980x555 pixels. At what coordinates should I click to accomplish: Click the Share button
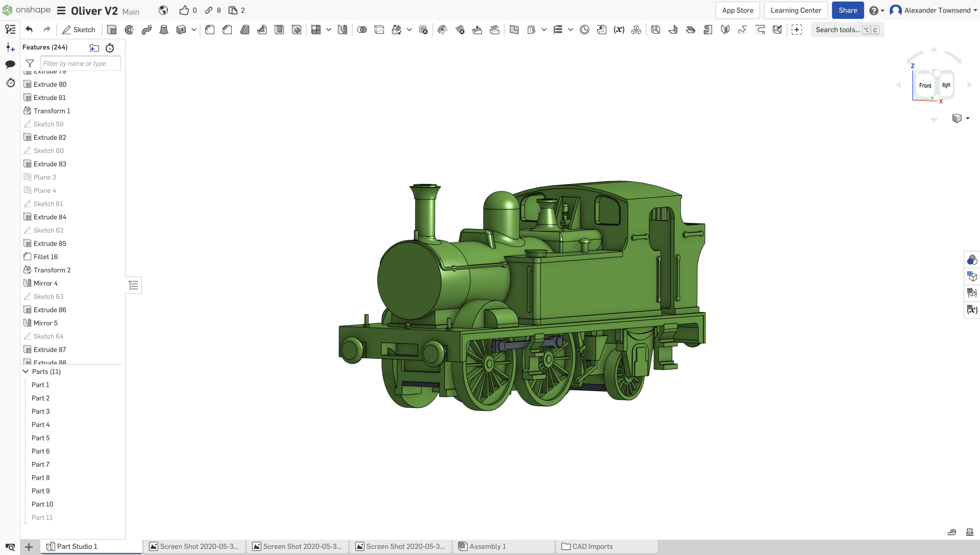(x=848, y=11)
